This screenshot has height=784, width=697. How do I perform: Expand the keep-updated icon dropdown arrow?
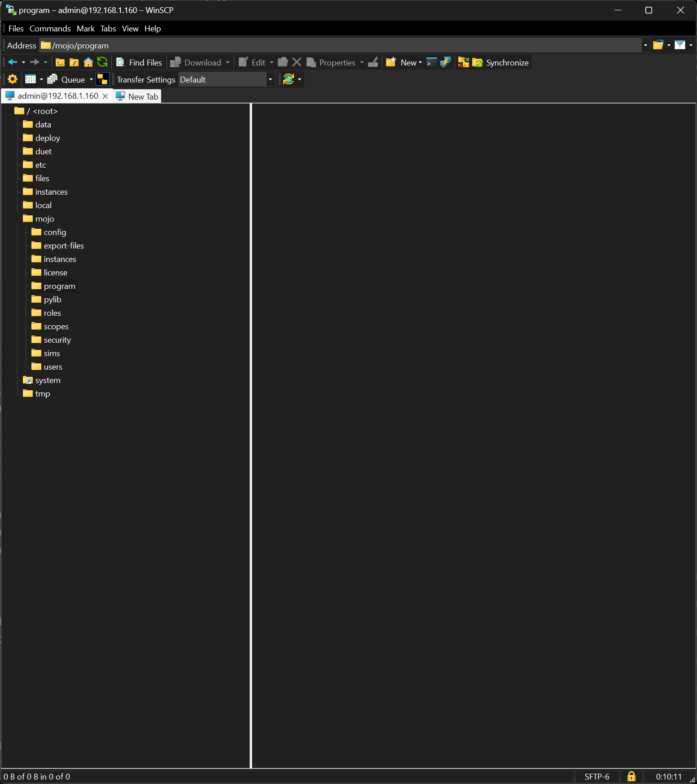(x=299, y=79)
